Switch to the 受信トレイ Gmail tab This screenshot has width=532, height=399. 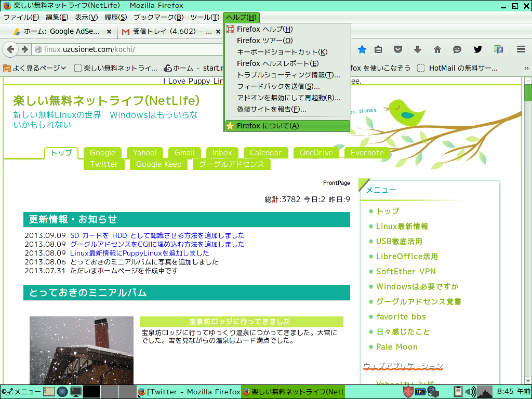(171, 32)
